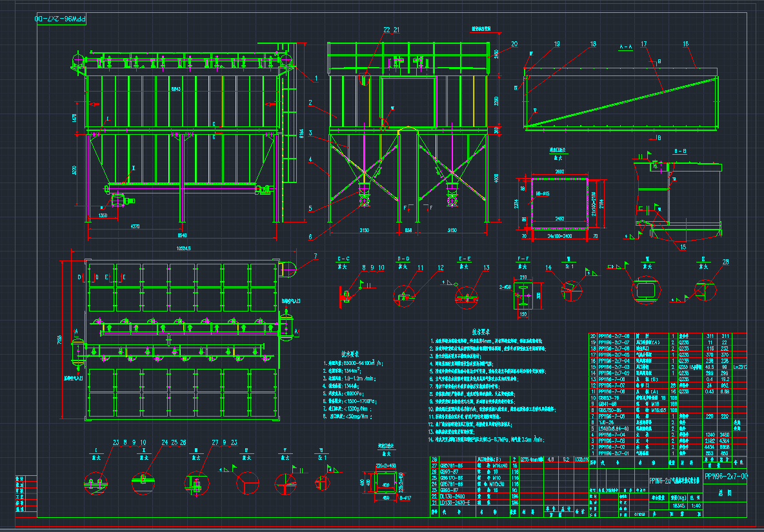
Task: Click the 858 dimension under the side elevation
Action: click(408, 230)
